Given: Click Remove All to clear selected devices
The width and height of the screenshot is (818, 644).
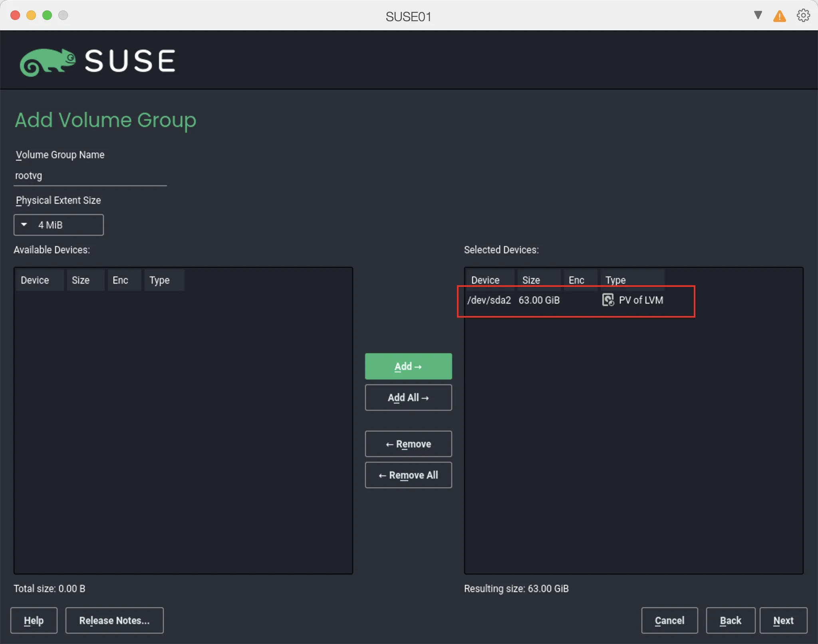Looking at the screenshot, I should coord(408,475).
